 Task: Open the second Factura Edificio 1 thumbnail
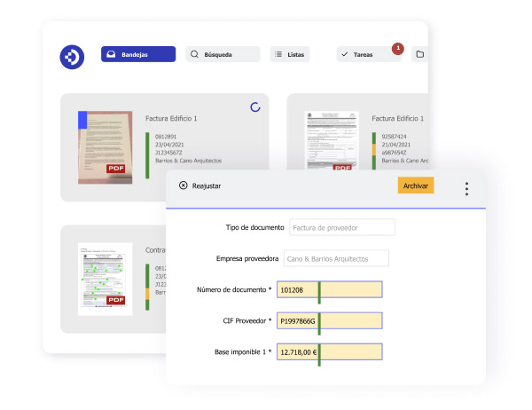tap(332, 140)
